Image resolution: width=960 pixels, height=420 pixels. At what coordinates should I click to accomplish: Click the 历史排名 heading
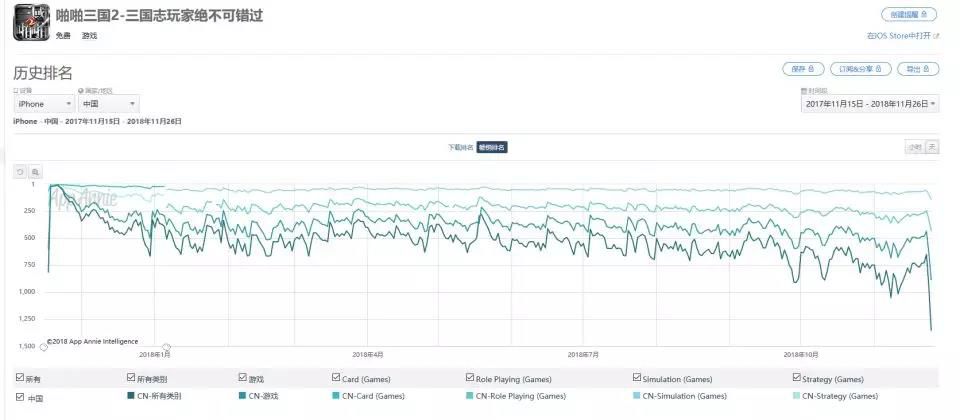pos(43,73)
